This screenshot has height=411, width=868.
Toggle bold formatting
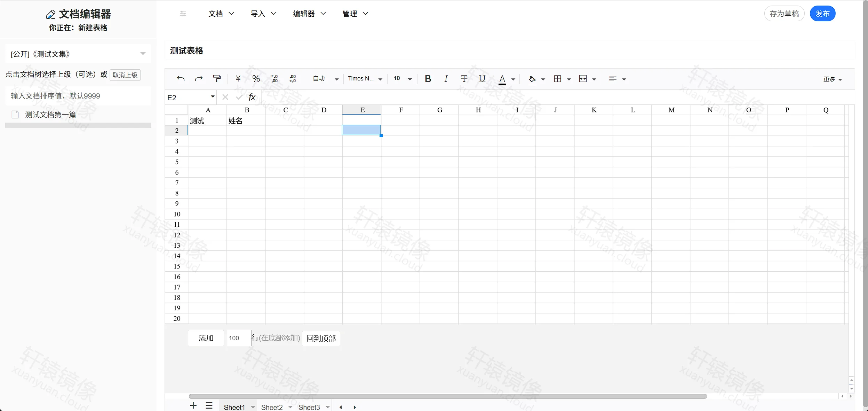(428, 79)
